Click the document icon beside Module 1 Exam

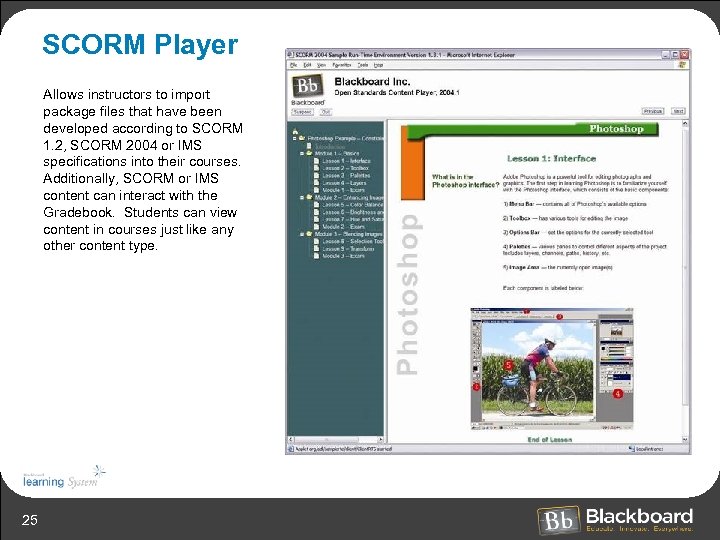pos(316,190)
